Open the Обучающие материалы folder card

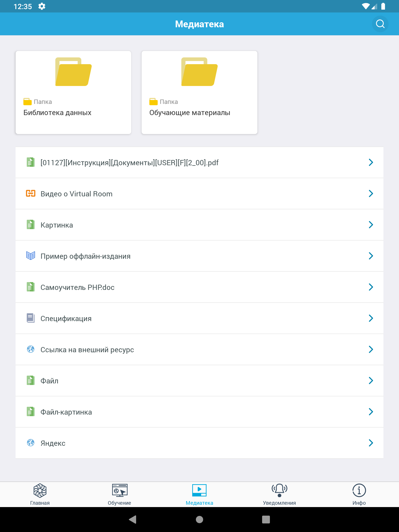[199, 92]
